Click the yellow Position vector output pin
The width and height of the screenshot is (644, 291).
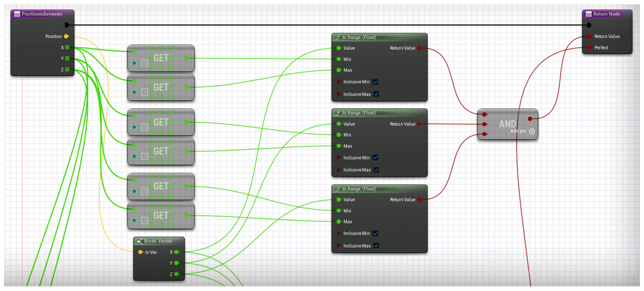coord(66,36)
